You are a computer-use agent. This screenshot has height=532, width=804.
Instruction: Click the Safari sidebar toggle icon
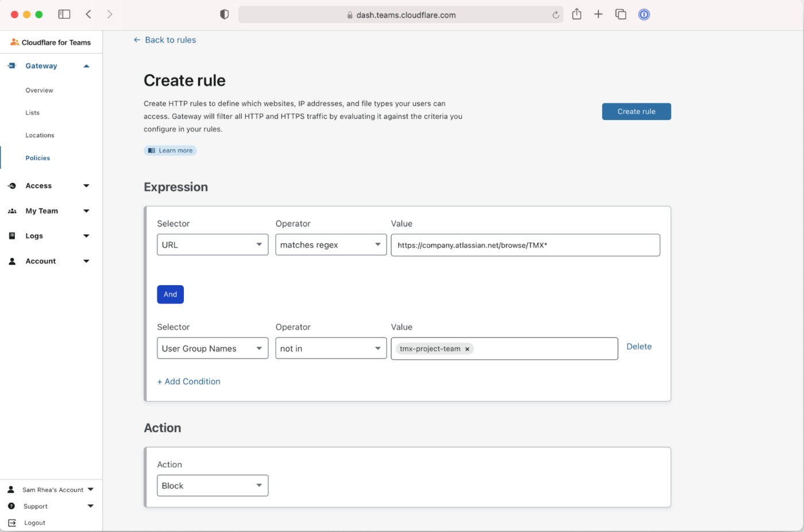click(64, 14)
